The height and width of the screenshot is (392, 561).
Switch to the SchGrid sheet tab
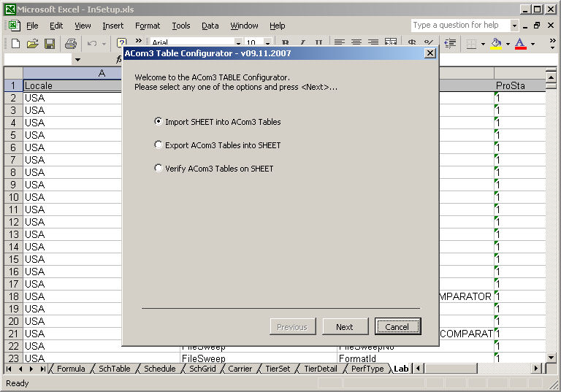[x=202, y=369]
